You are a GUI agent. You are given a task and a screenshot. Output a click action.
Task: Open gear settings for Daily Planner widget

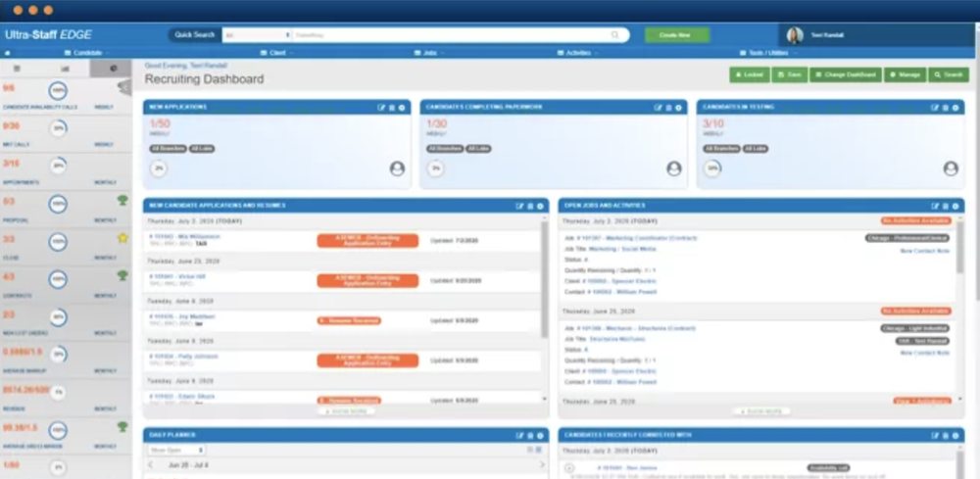539,435
